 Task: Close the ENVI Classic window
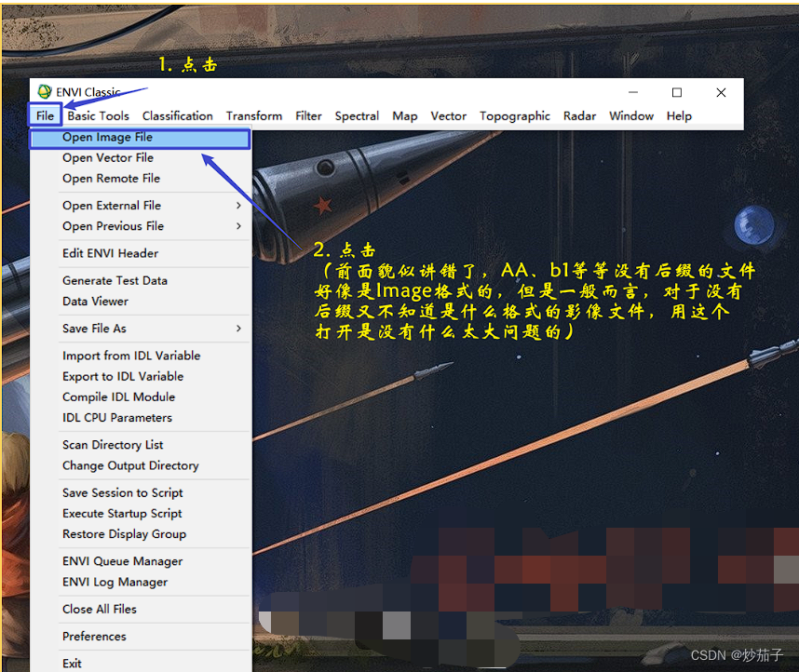[x=721, y=92]
